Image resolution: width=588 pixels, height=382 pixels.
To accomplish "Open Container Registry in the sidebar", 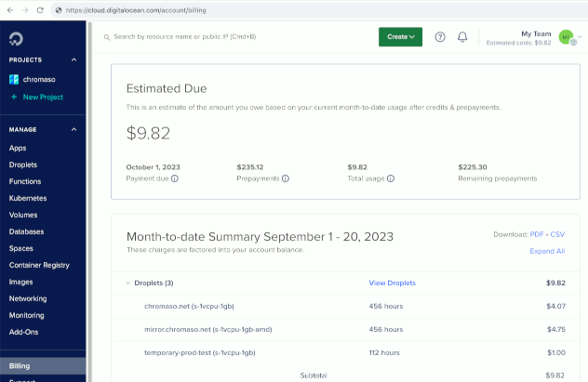I will (39, 265).
